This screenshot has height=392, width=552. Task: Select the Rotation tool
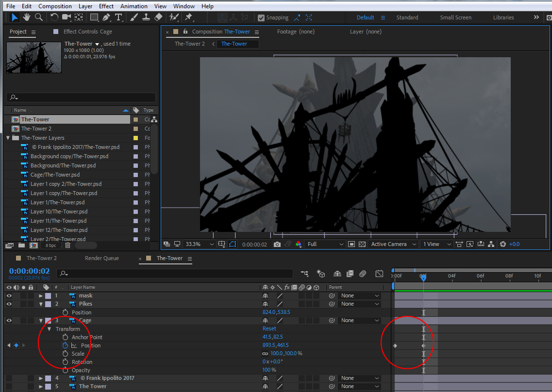click(54, 17)
